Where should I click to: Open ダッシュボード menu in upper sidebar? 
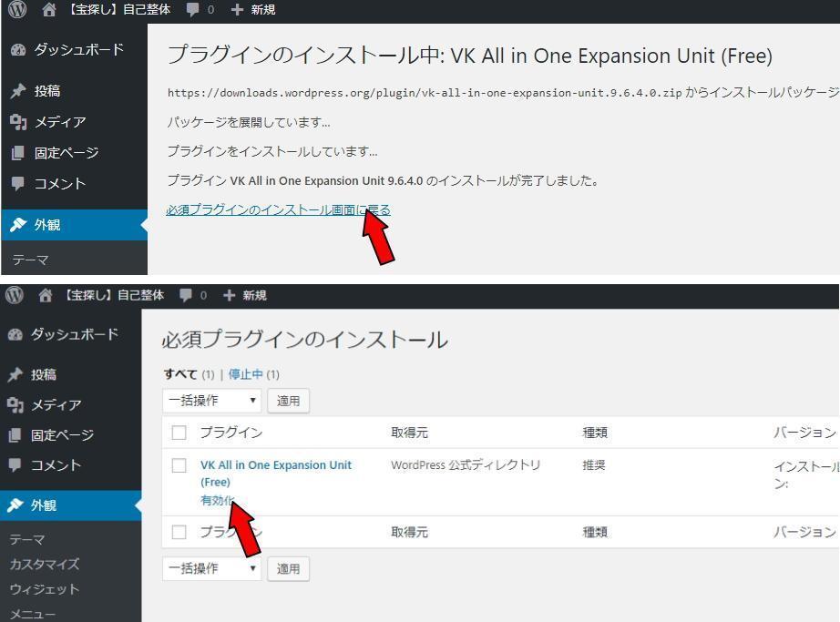pyautogui.click(x=75, y=50)
